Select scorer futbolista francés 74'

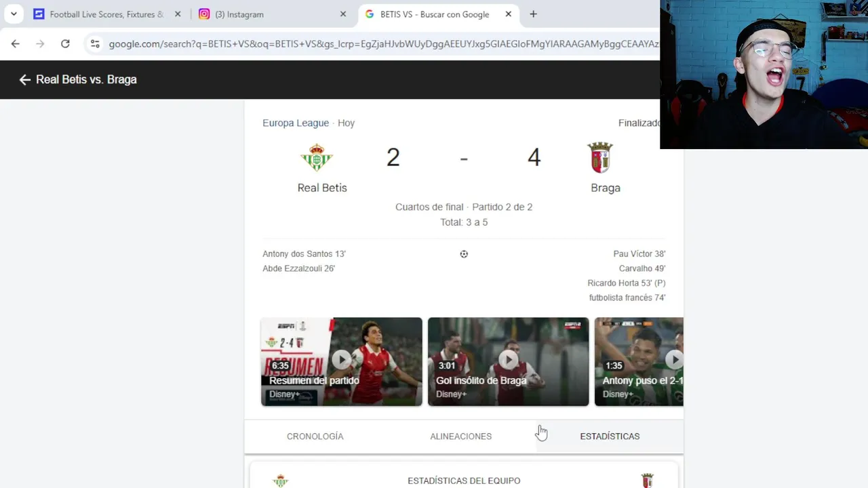click(x=627, y=298)
